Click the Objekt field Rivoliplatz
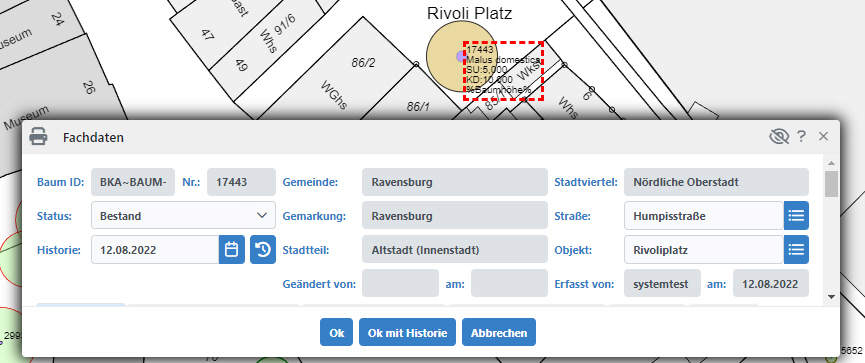Viewport: 865px width, 363px height. 704,249
